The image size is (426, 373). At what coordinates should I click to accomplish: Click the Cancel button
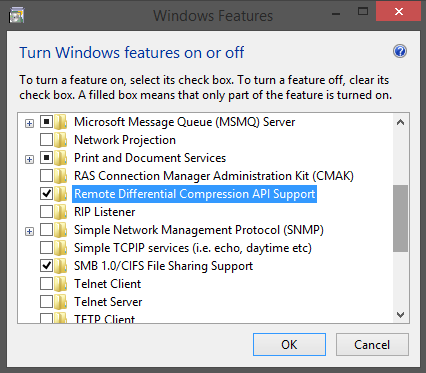[x=372, y=345]
